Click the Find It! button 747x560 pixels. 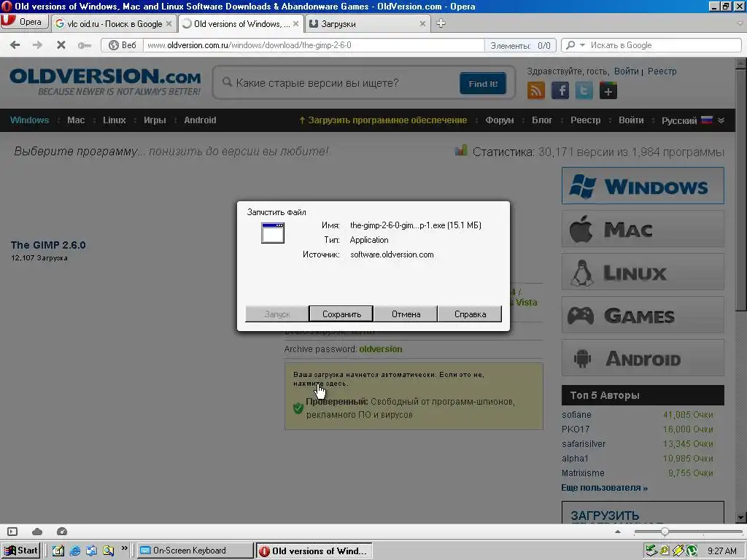(483, 83)
